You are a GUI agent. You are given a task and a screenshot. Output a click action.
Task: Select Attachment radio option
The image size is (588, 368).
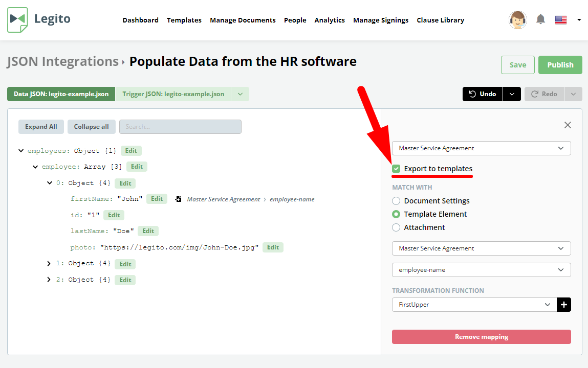point(396,227)
